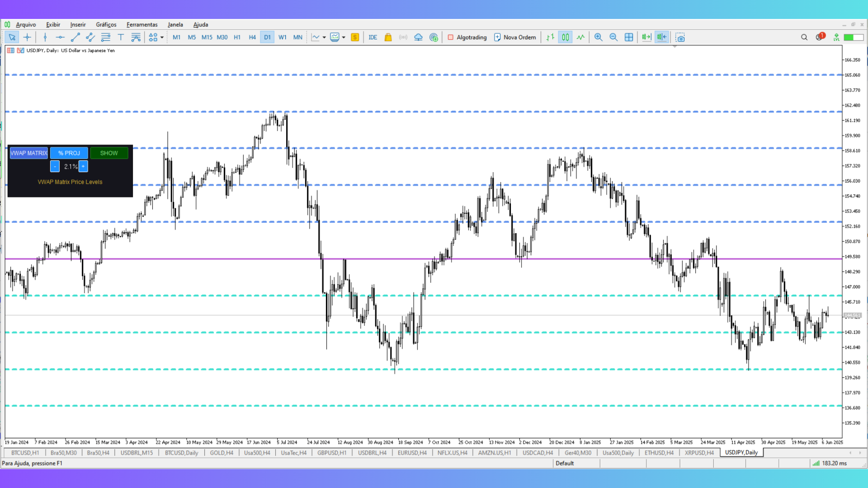The height and width of the screenshot is (488, 868).
Task: Switch chart display to candlesticks
Action: click(x=565, y=38)
